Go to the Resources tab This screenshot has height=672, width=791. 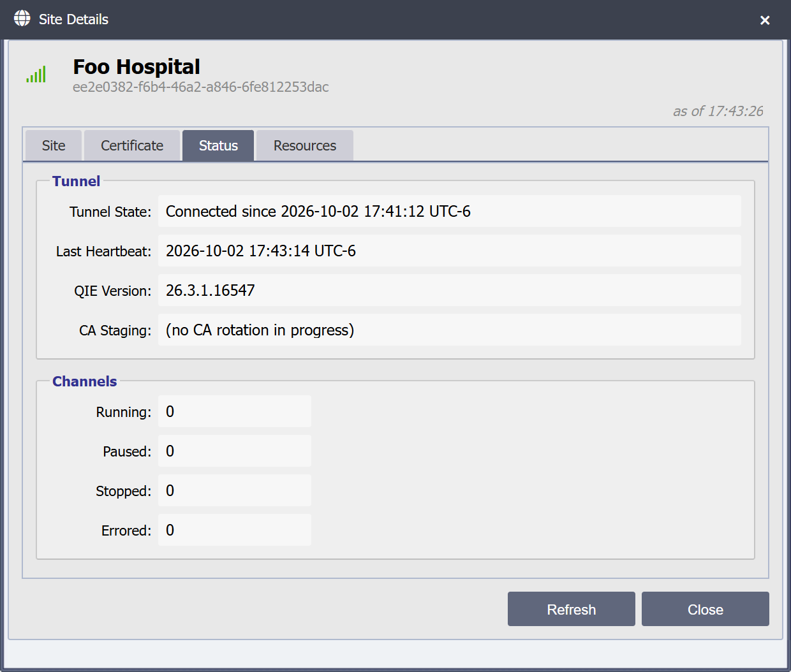pyautogui.click(x=305, y=145)
